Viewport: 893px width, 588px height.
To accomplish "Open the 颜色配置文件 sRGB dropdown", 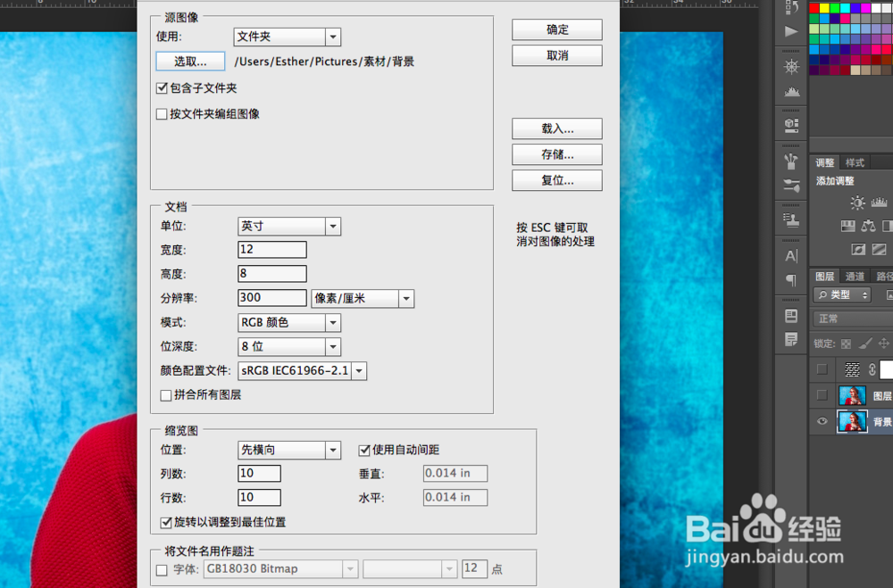I will click(x=302, y=370).
